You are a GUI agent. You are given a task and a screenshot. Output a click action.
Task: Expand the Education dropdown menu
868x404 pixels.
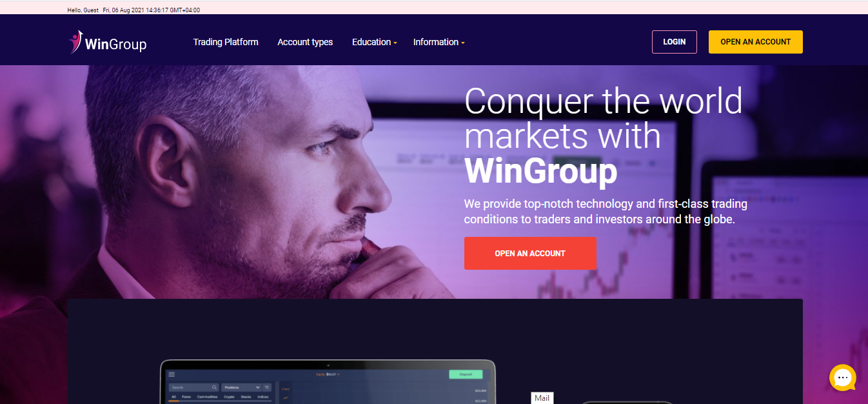point(374,42)
